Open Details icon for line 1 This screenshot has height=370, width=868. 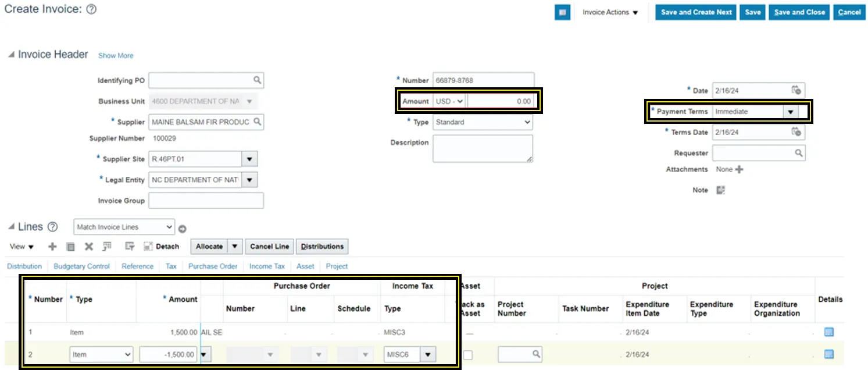(829, 332)
